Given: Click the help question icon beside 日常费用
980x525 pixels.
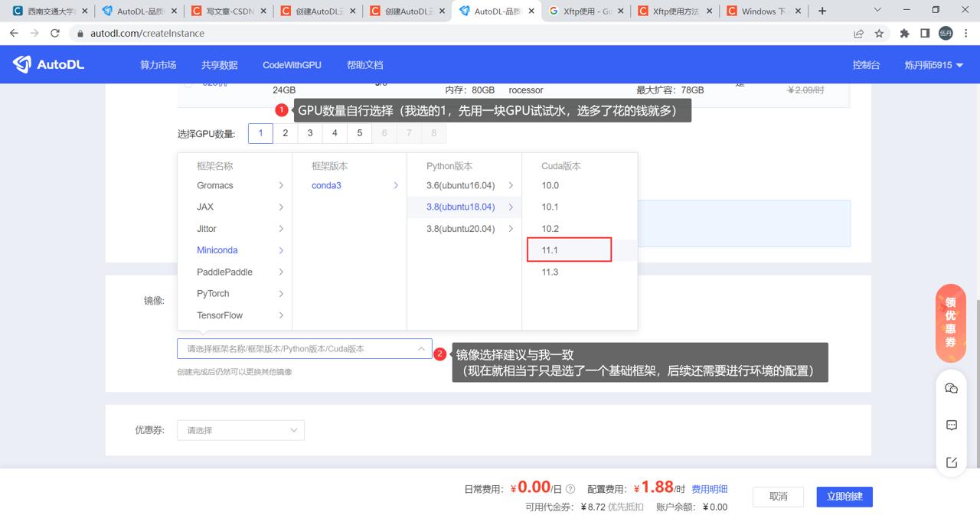Looking at the screenshot, I should point(570,488).
